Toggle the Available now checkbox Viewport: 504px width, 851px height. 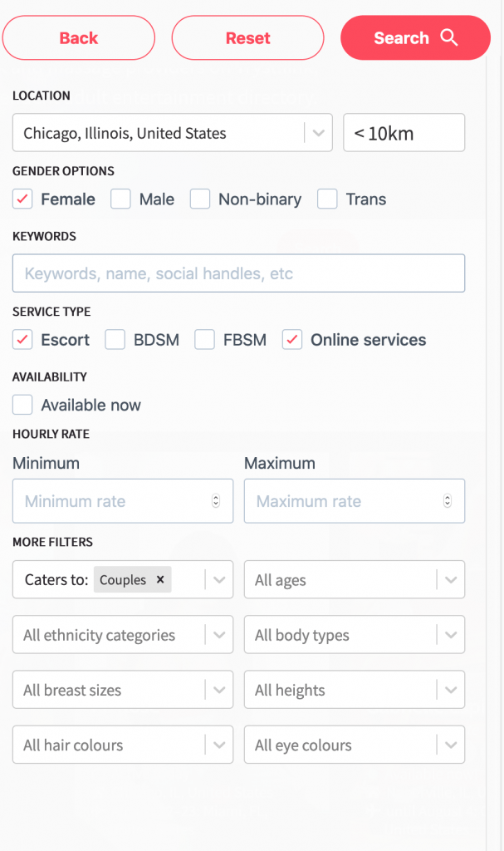(x=23, y=406)
